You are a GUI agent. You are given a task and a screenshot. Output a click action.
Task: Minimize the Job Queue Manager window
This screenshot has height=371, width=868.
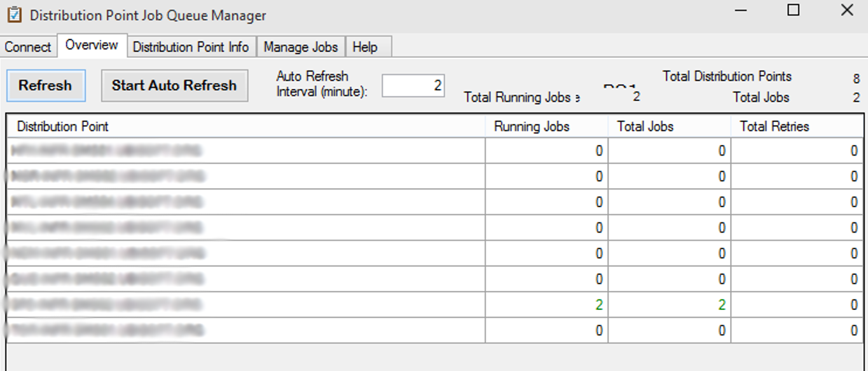[x=740, y=10]
